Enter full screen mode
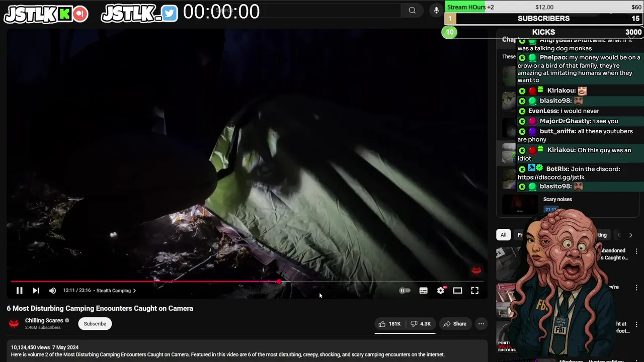 tap(474, 291)
